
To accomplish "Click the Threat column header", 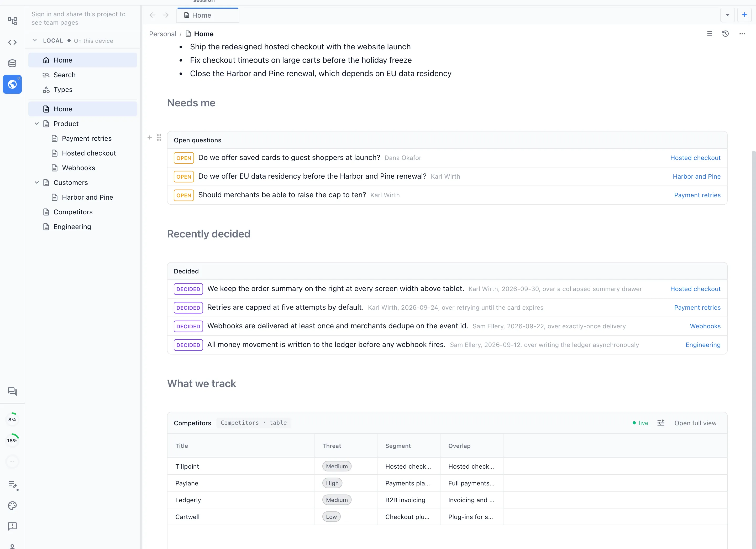I will click(x=345, y=446).
